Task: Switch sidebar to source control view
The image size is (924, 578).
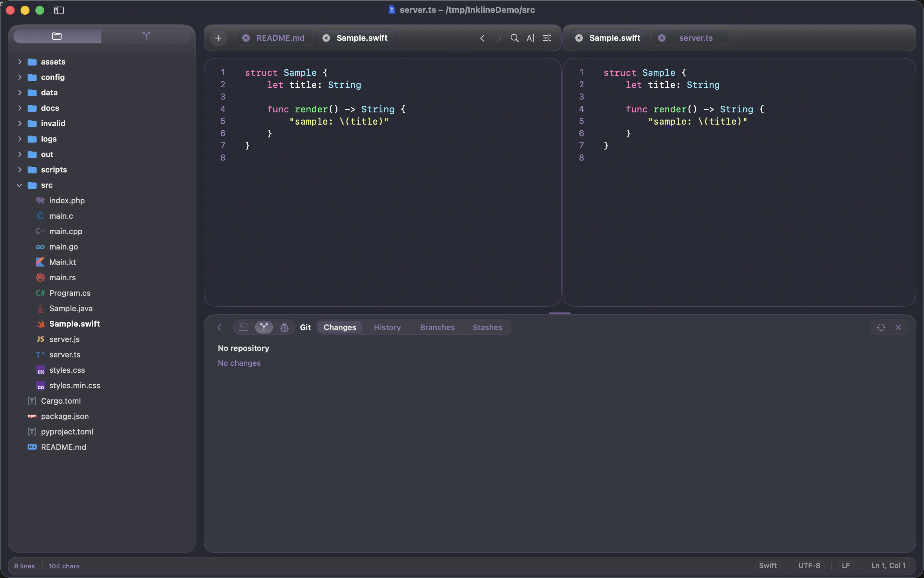Action: [x=146, y=36]
